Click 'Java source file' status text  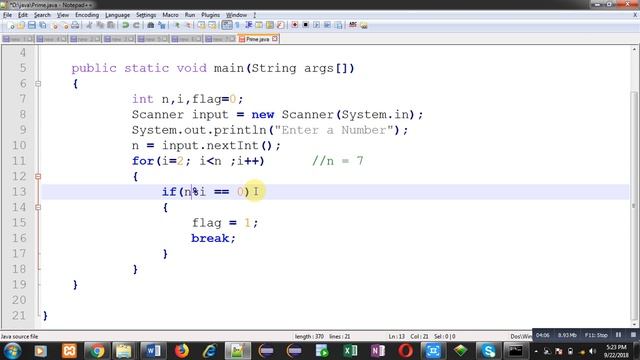coord(19,337)
